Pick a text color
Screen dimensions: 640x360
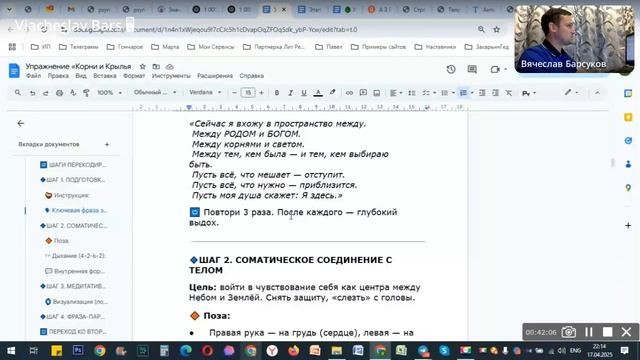click(x=318, y=93)
